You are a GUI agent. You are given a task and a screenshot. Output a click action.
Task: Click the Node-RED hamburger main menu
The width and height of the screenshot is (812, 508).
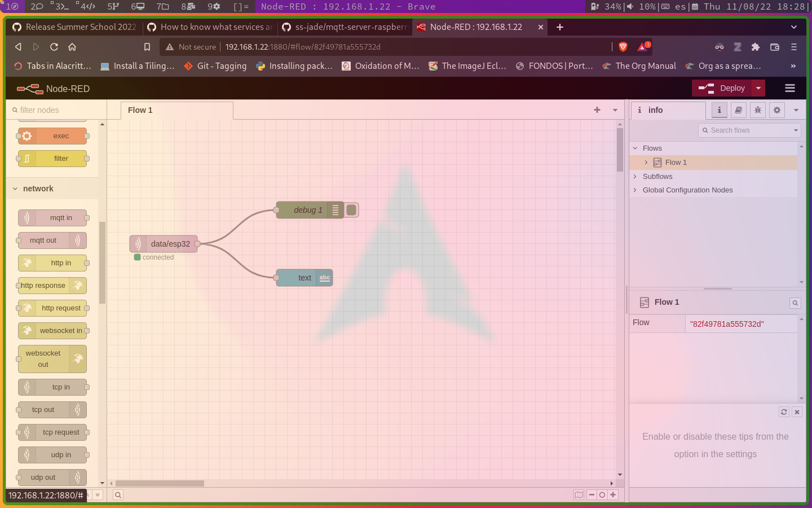coord(789,88)
